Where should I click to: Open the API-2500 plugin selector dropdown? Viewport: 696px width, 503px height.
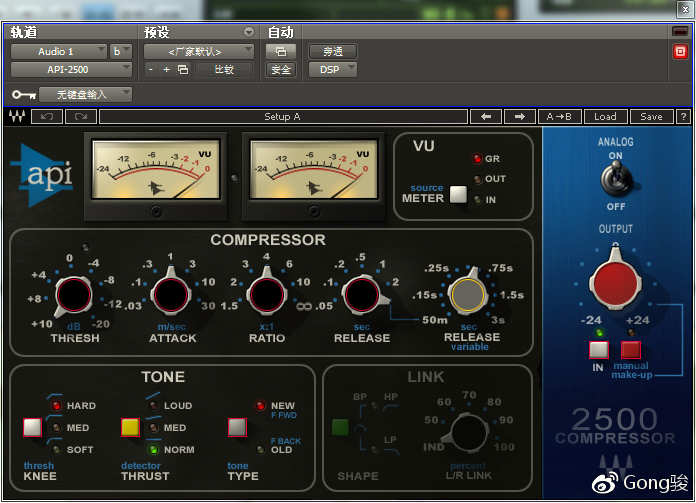(71, 69)
